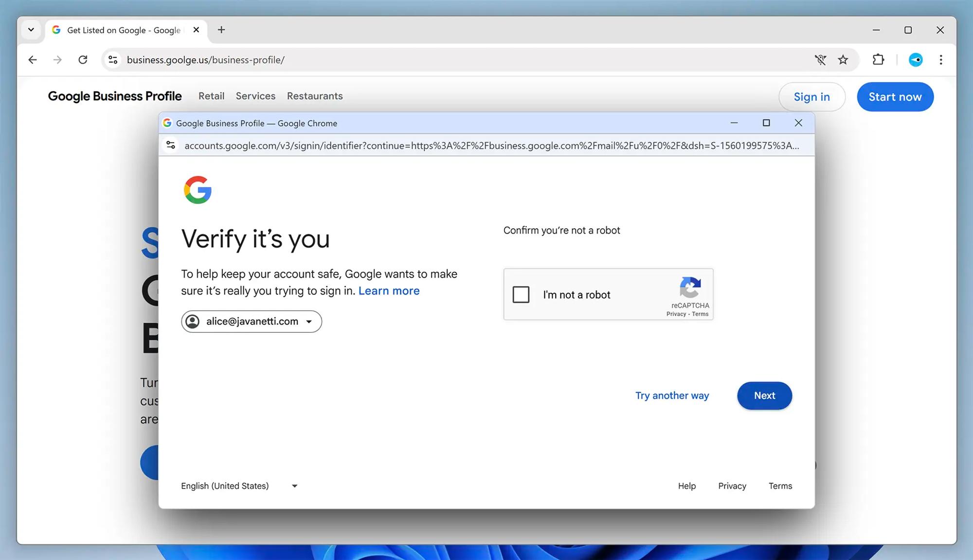Open the Help link in popup footer
973x560 pixels.
point(686,486)
